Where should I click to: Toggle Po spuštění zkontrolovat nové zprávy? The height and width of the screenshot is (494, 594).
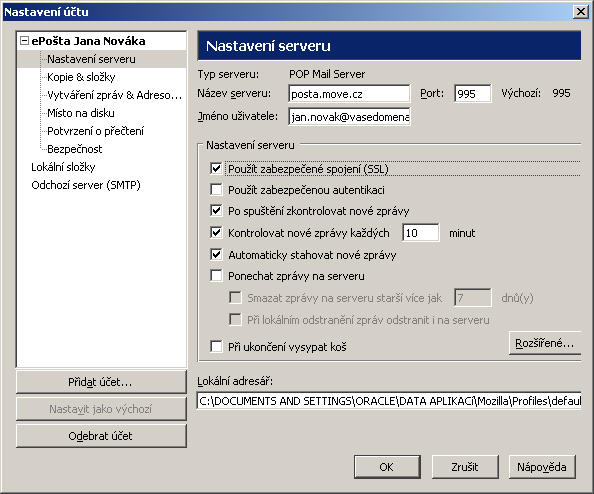click(x=216, y=211)
